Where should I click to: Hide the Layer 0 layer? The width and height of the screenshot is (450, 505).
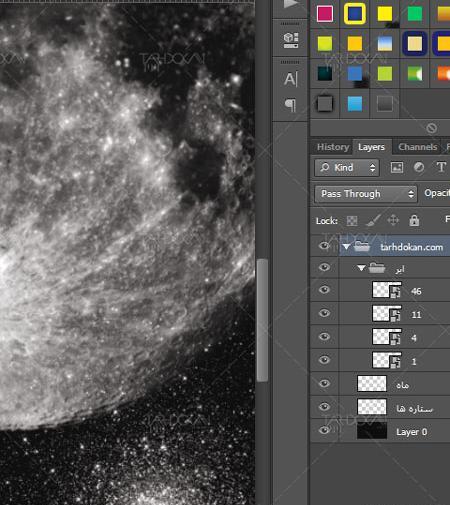tap(324, 430)
